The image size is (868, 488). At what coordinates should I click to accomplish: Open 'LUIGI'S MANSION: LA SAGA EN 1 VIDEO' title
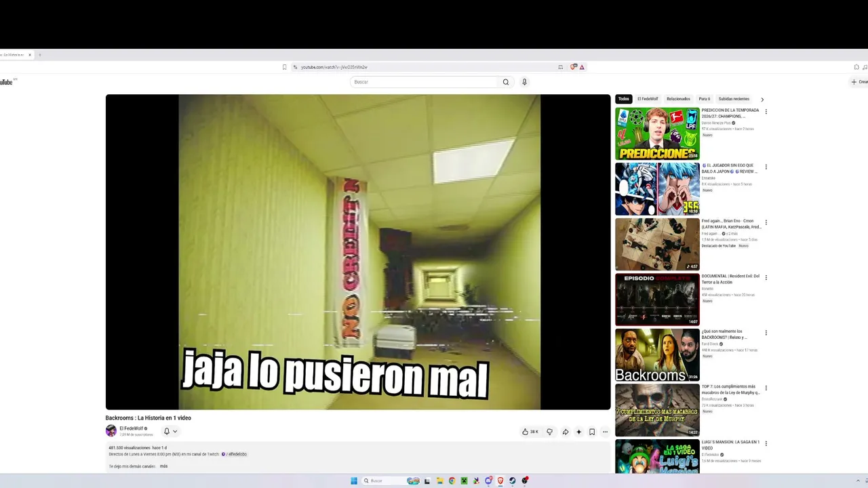[x=730, y=445]
